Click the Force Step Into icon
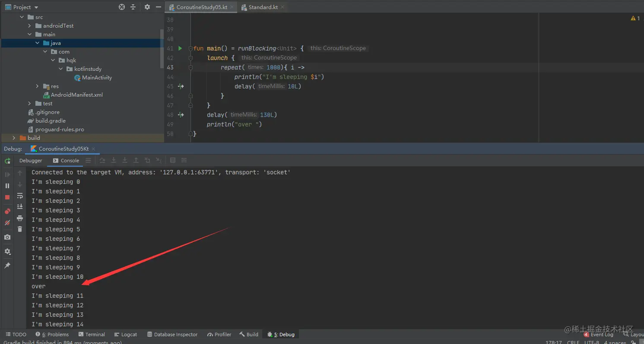The width and height of the screenshot is (644, 344). point(125,161)
